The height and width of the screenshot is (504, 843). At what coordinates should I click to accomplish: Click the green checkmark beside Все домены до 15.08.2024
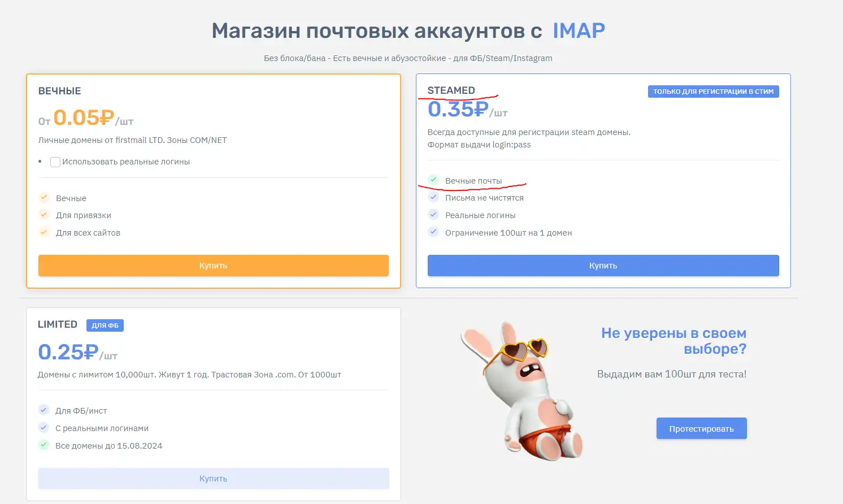click(x=44, y=445)
